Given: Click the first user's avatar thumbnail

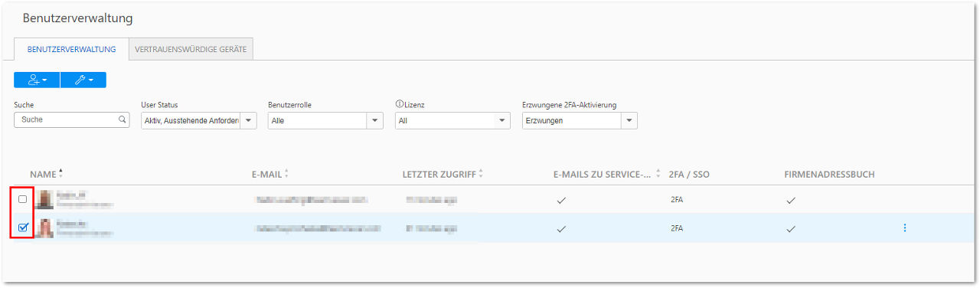Looking at the screenshot, I should [x=45, y=199].
